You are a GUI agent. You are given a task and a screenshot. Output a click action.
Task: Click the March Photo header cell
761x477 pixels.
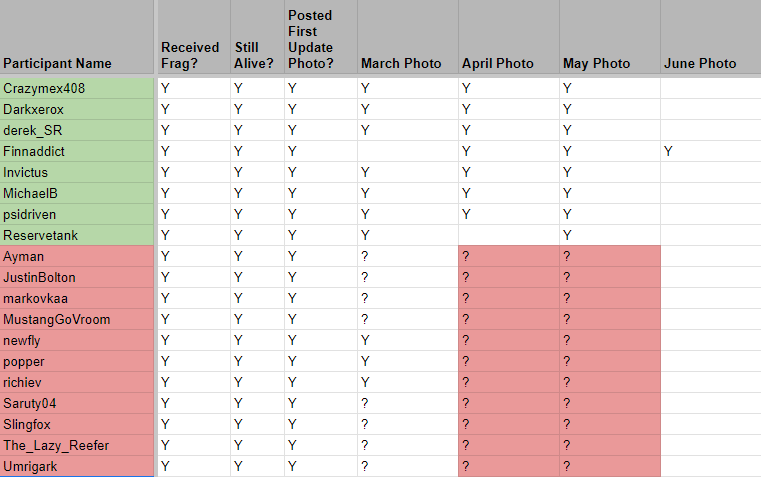point(406,63)
